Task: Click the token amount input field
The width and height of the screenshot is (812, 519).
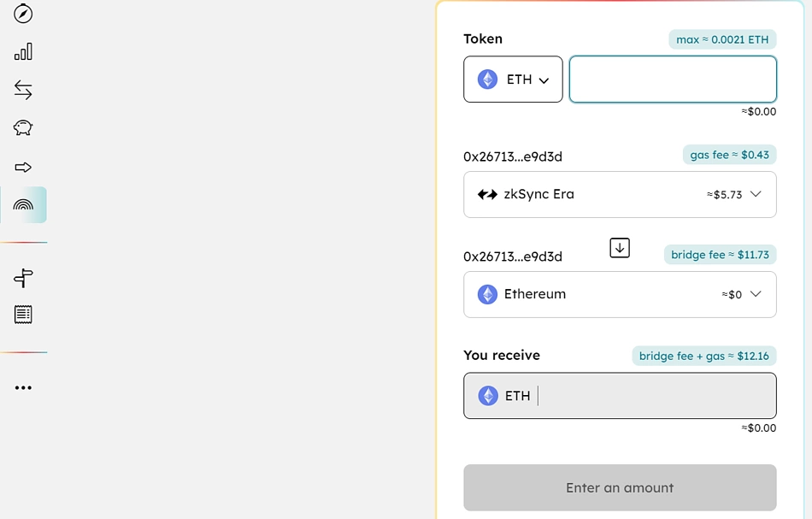Action: [673, 79]
